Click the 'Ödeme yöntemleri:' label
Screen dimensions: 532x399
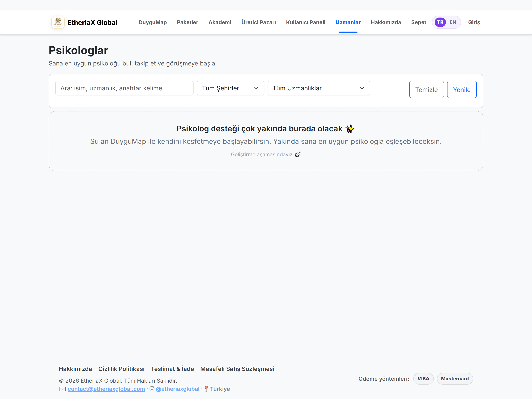(x=384, y=379)
